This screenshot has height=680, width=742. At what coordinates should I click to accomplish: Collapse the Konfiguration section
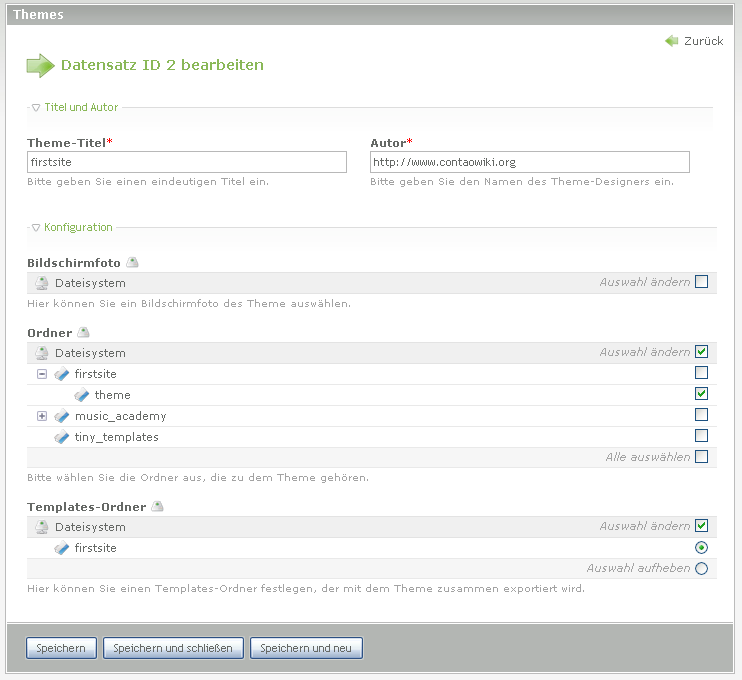click(x=36, y=227)
